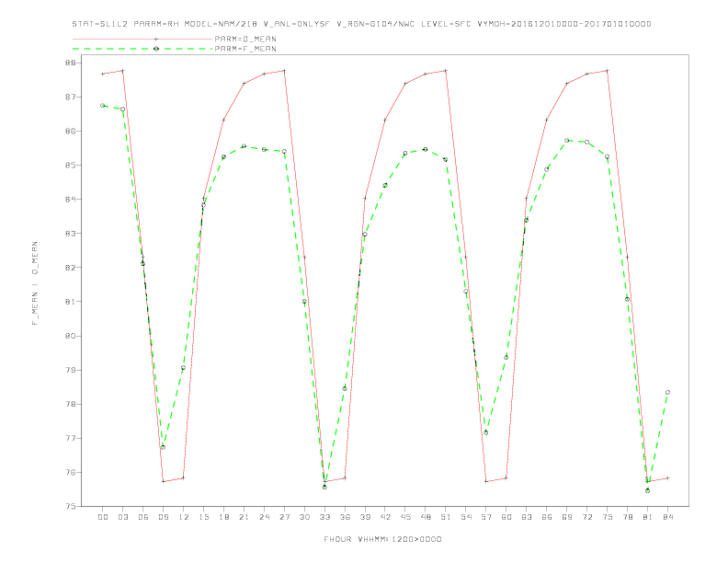Click x-axis tick label 66
Screen dimensions: 728x563
(x=547, y=517)
